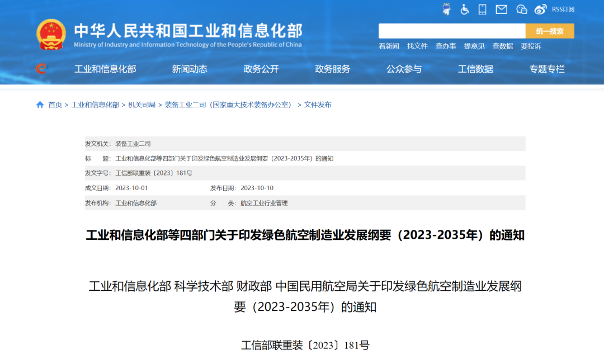Open the 专题专栏 nav menu
604x364 pixels.
(x=547, y=69)
